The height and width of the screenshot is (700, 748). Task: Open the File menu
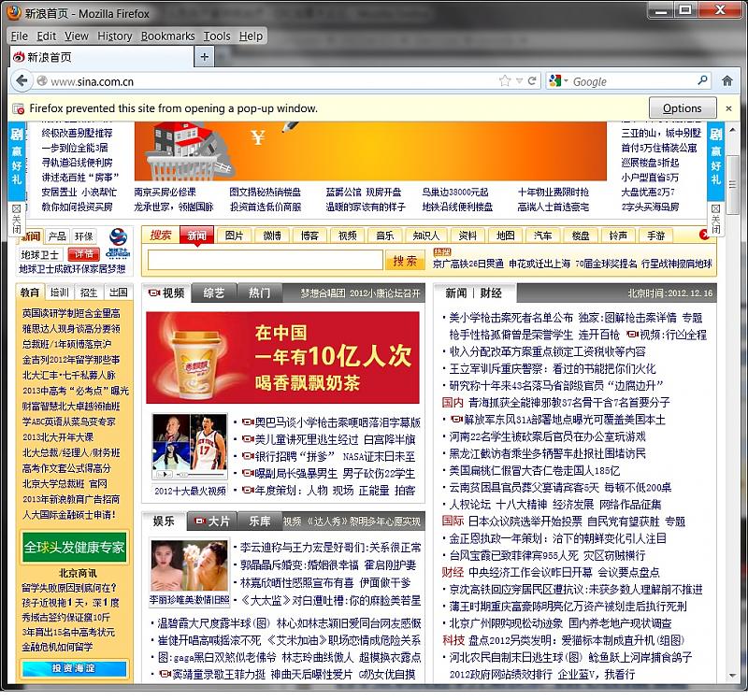pyautogui.click(x=19, y=36)
